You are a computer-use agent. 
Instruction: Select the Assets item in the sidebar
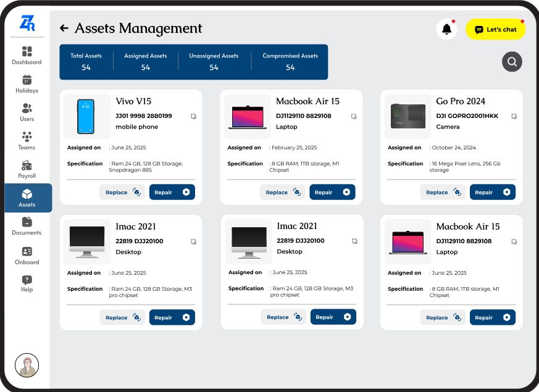(x=28, y=198)
